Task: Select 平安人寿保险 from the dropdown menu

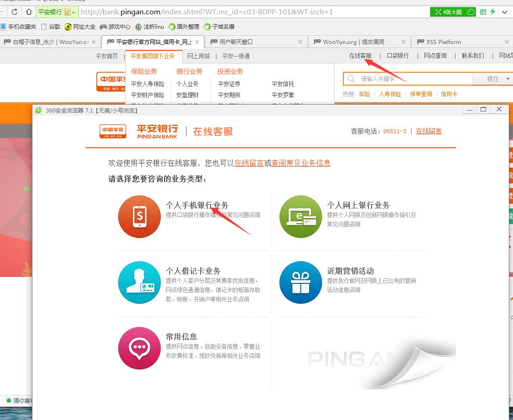Action: (147, 84)
